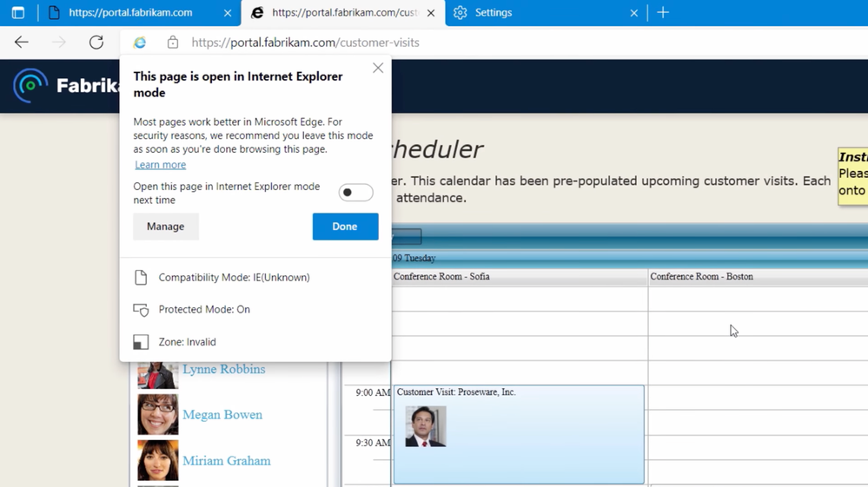Viewport: 868px width, 487px height.
Task: Click Compatibility Mode: IE(Unknown) text
Action: (235, 278)
